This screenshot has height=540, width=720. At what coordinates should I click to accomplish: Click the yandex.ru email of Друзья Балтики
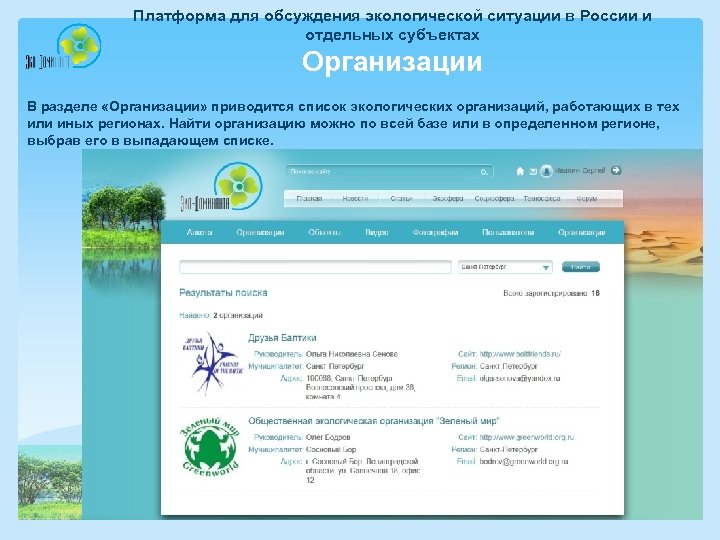pyautogui.click(x=520, y=378)
